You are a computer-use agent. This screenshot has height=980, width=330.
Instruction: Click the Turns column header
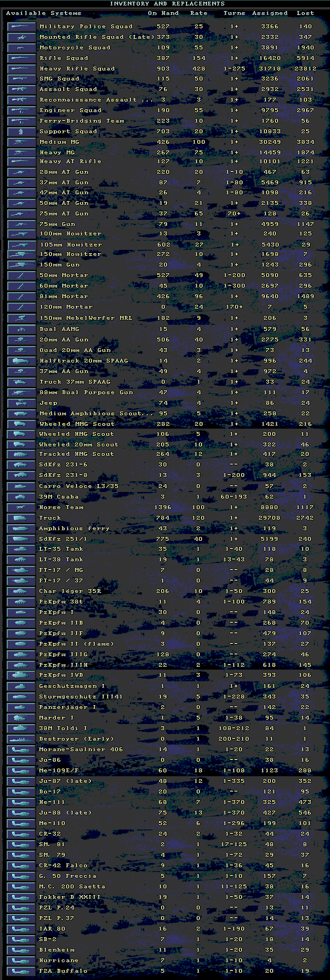point(234,13)
